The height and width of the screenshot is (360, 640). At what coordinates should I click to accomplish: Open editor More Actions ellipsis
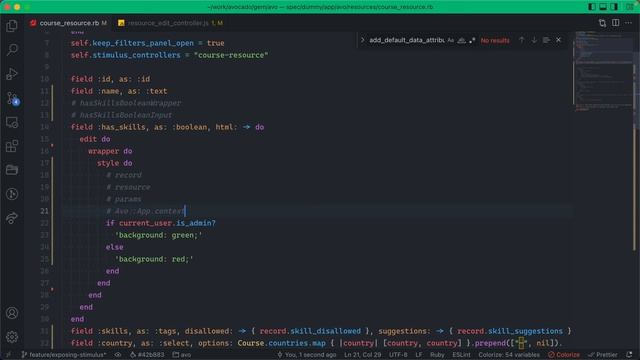(629, 23)
